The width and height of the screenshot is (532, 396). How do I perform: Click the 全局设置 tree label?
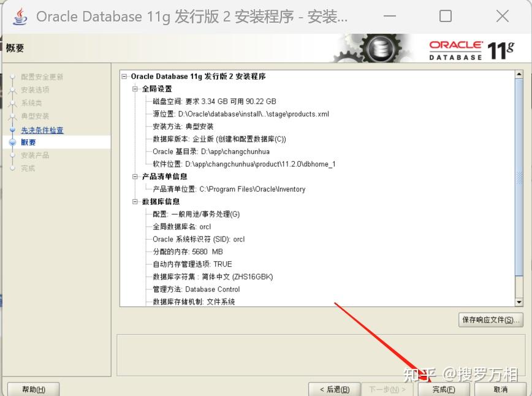tap(157, 89)
